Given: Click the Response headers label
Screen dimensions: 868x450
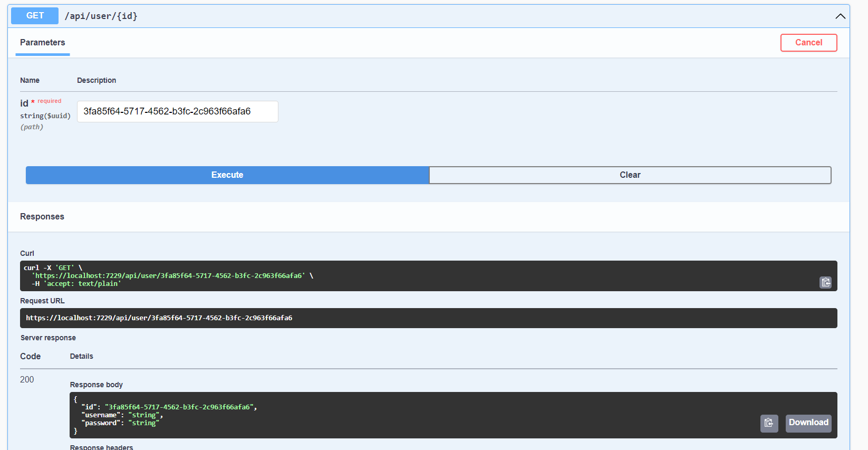Looking at the screenshot, I should pos(102,447).
